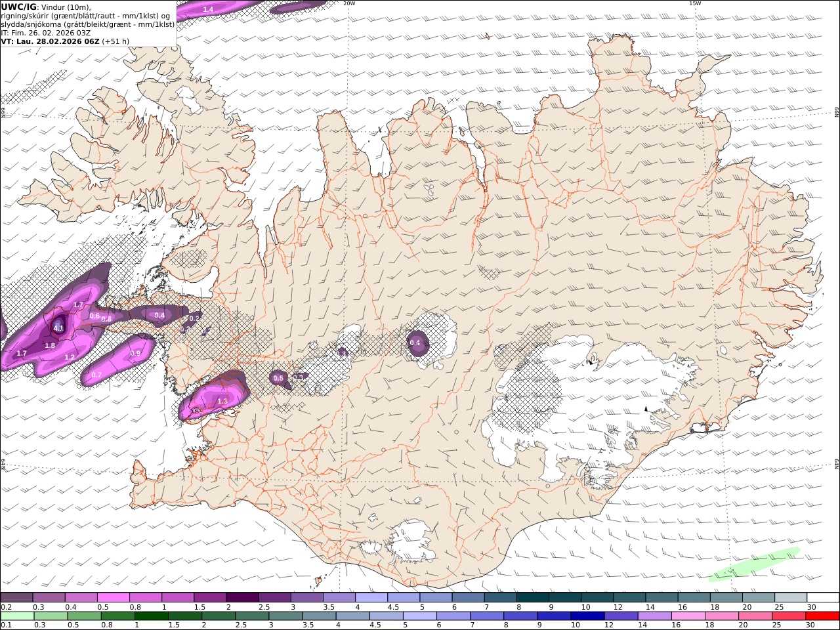Click the '(+51 h)' forecast lead text

click(x=116, y=41)
